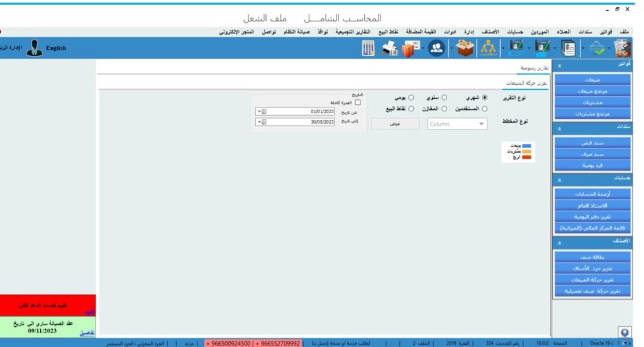Open the صيانة النظام menu
The width and height of the screenshot is (644, 347).
click(297, 31)
